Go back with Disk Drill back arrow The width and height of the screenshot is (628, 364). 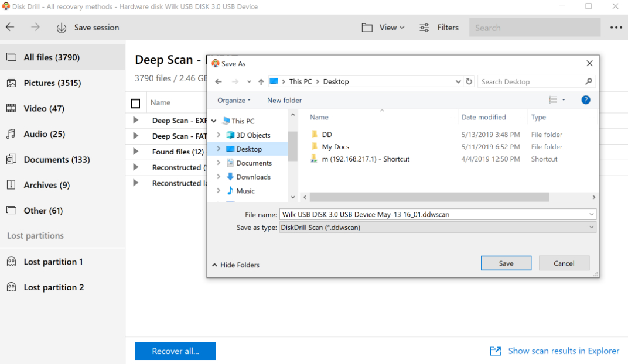click(x=10, y=27)
